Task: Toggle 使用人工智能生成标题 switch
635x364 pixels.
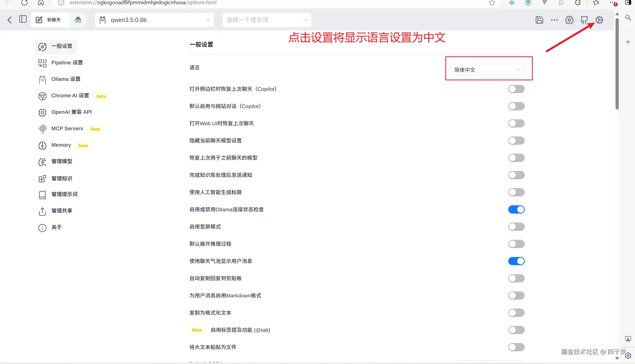Action: point(516,192)
